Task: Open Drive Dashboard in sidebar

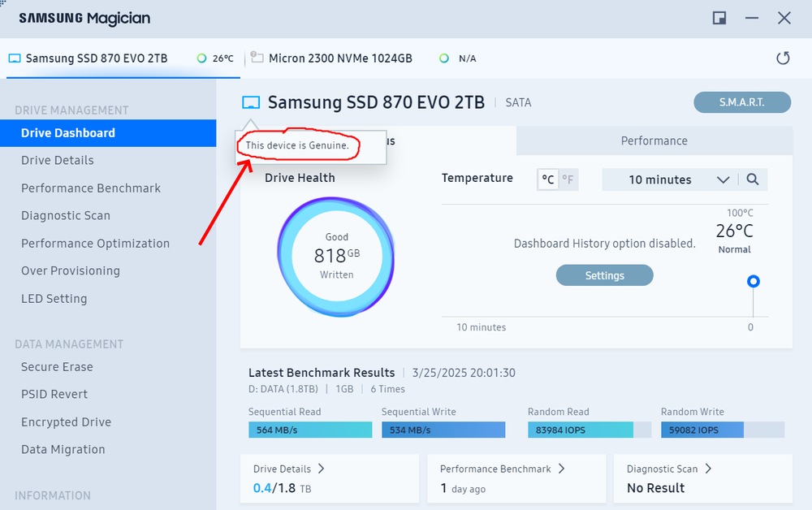Action: coord(108,133)
